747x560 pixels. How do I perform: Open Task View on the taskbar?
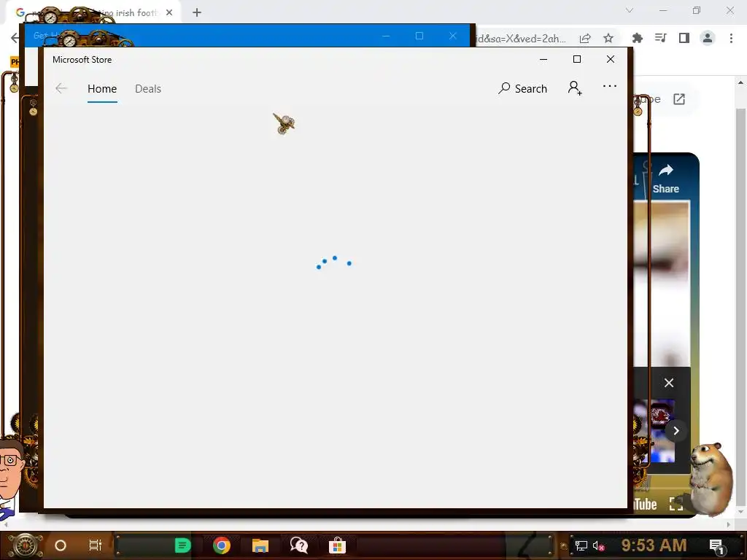coord(96,545)
